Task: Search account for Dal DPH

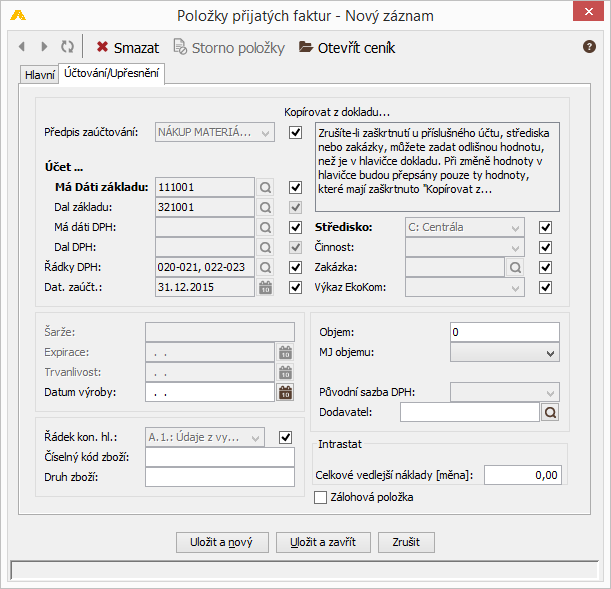Action: (265, 247)
